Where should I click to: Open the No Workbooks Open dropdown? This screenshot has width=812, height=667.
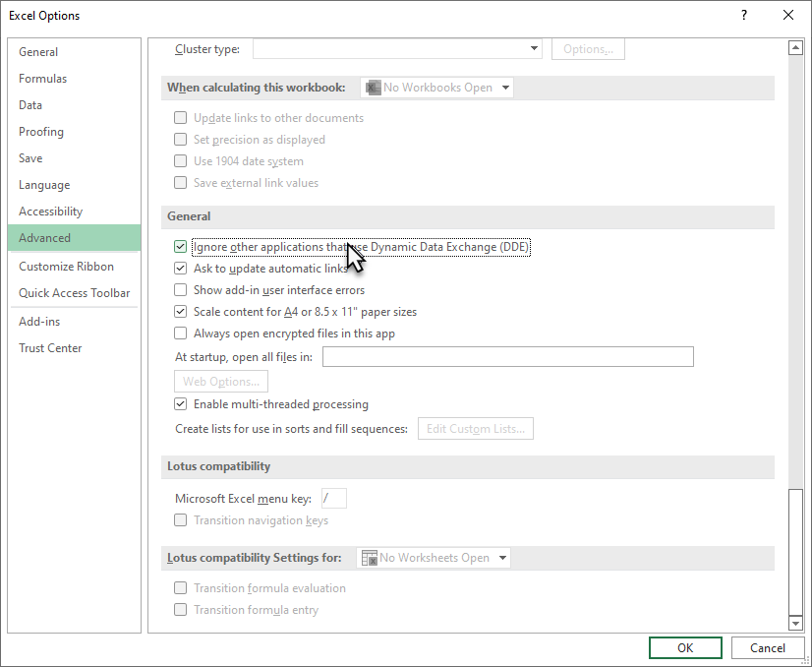click(436, 88)
